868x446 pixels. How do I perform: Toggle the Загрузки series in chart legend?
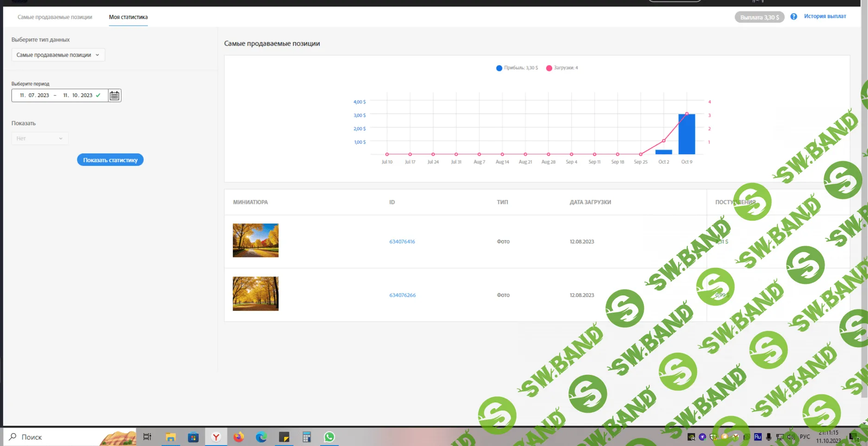click(562, 68)
